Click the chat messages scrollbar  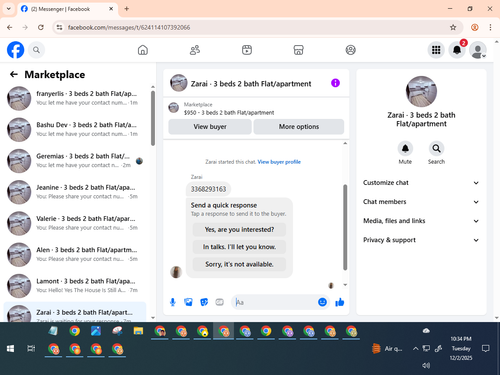345,227
